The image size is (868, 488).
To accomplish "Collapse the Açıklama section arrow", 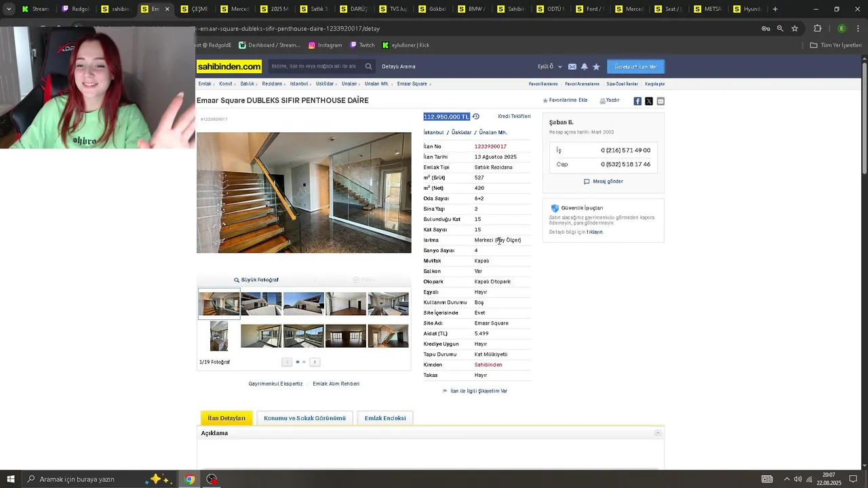I will click(x=657, y=433).
